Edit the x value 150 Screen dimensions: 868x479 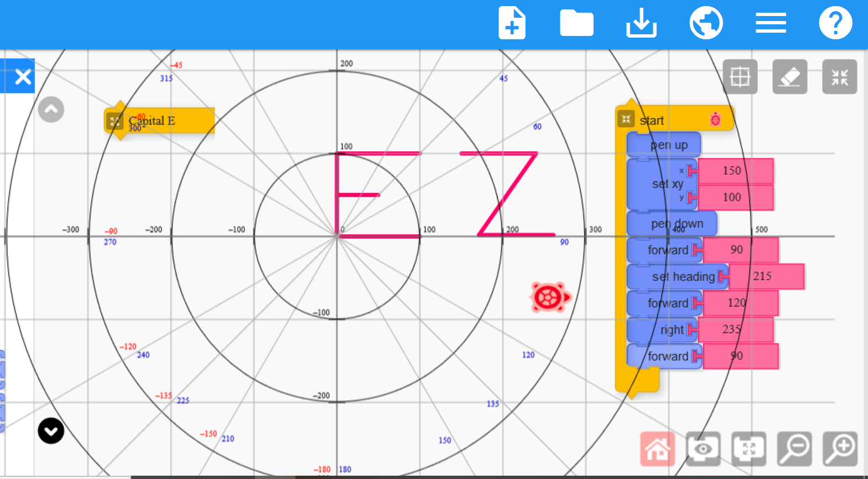coord(735,171)
